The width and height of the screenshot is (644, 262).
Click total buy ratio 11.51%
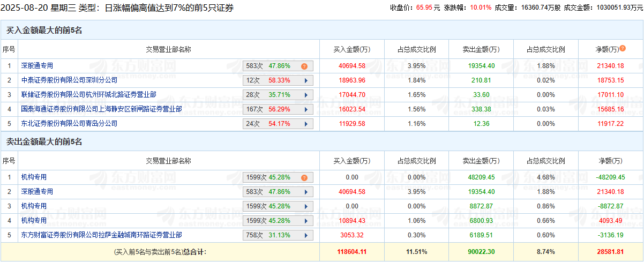click(416, 251)
